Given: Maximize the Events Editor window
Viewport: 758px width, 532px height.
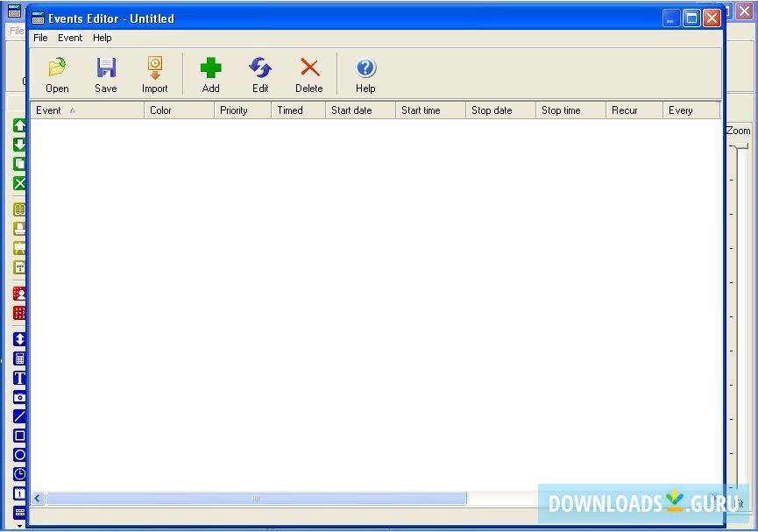Looking at the screenshot, I should 691,18.
